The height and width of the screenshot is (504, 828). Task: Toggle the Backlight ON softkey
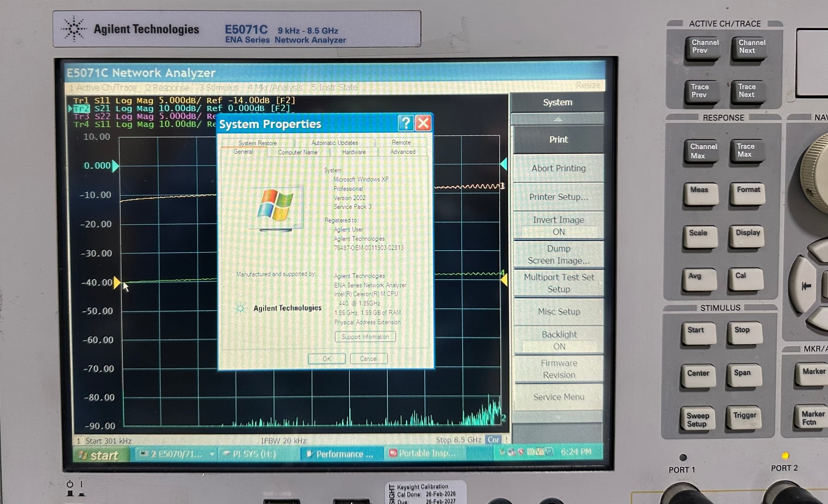tap(559, 340)
